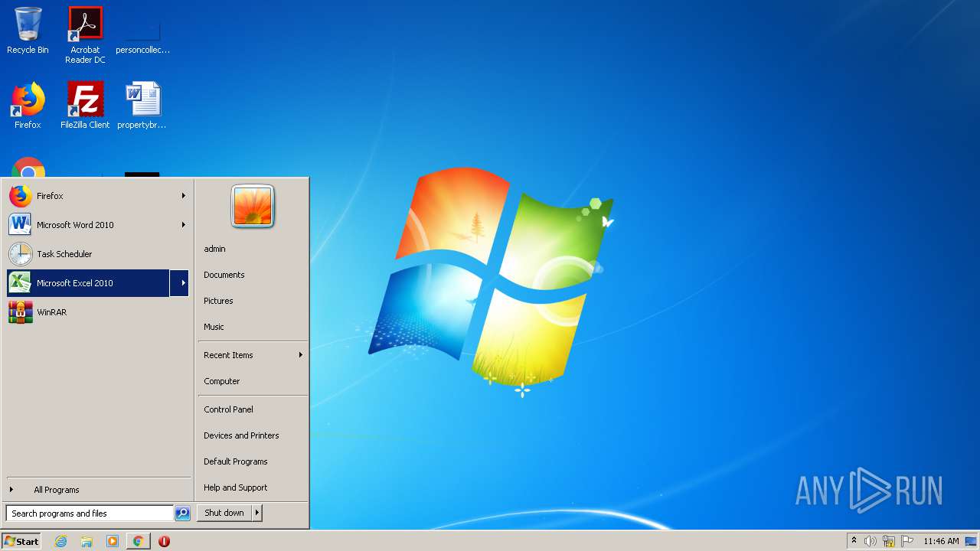Open Music from the Start menu
This screenshot has height=551, width=980.
(214, 327)
